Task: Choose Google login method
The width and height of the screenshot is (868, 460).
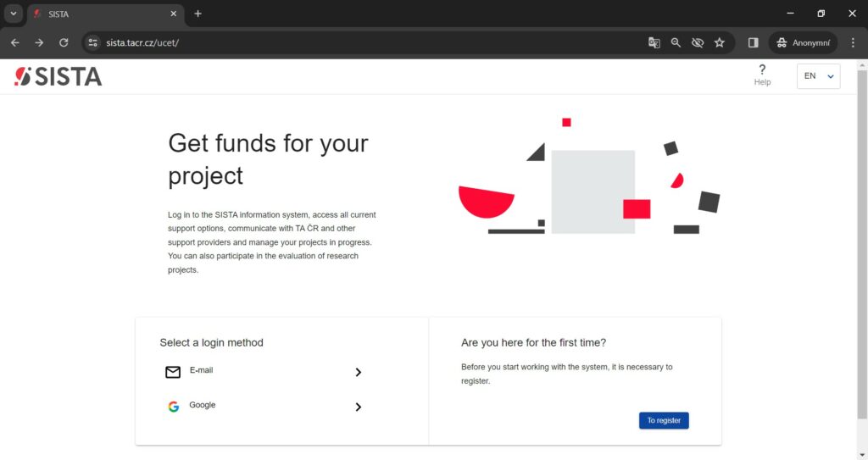Action: [x=264, y=407]
